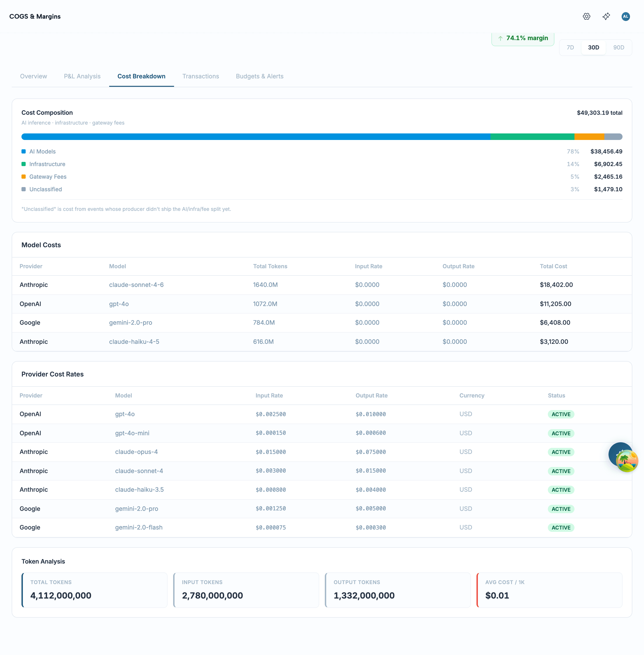Image resolution: width=644 pixels, height=655 pixels.
Task: Click the Output Tokens 1,332,000,000 card
Action: (x=398, y=590)
